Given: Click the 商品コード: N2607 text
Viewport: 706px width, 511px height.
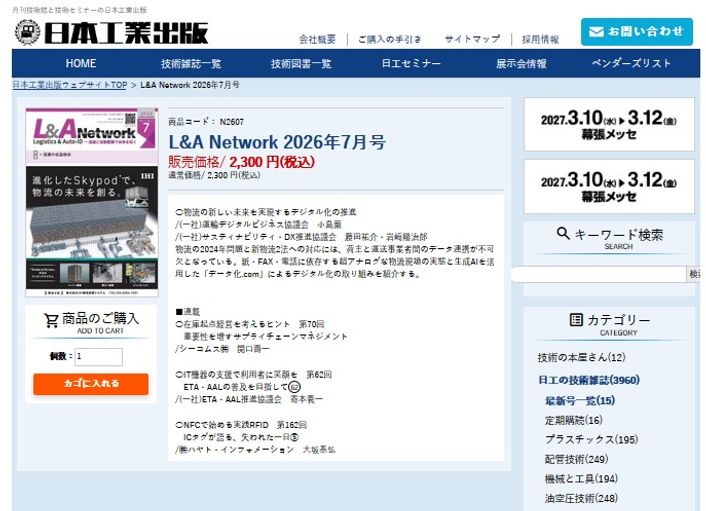Looking at the screenshot, I should click(206, 122).
